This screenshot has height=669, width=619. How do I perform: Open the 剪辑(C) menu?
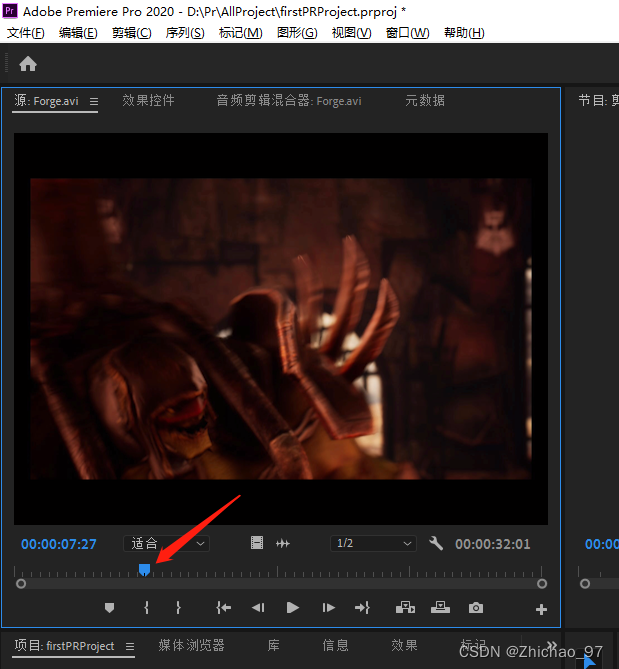click(131, 33)
